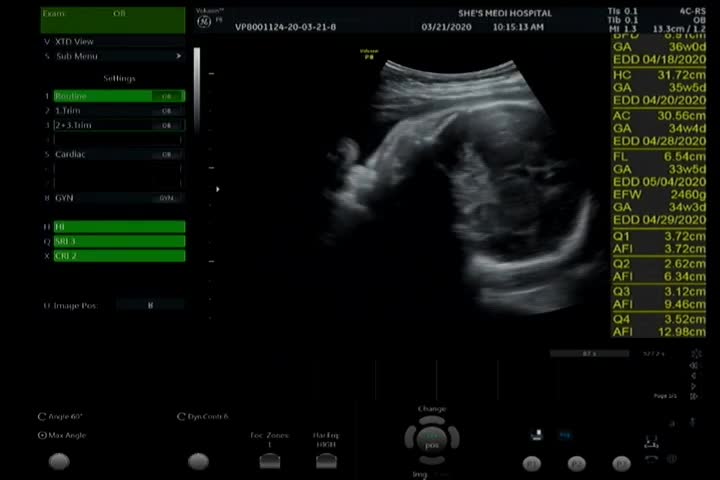Toggle the HI harmonic imaging bar
The height and width of the screenshot is (480, 720).
(x=113, y=227)
